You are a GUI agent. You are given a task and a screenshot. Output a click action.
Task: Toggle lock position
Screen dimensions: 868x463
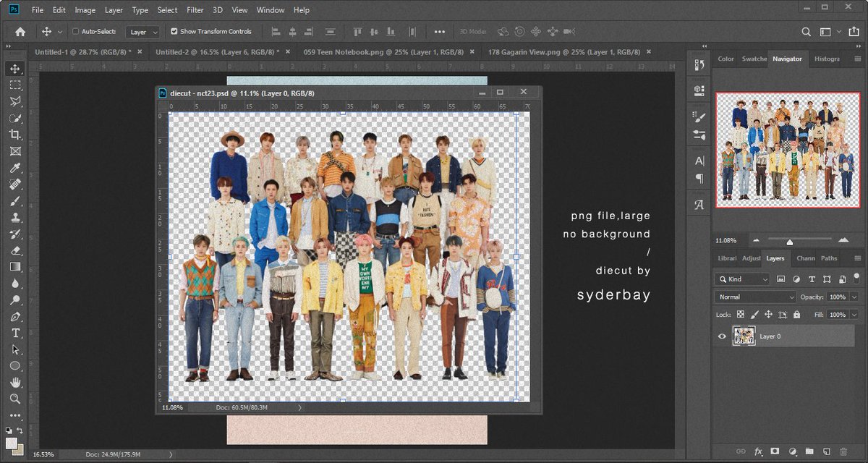coord(768,315)
